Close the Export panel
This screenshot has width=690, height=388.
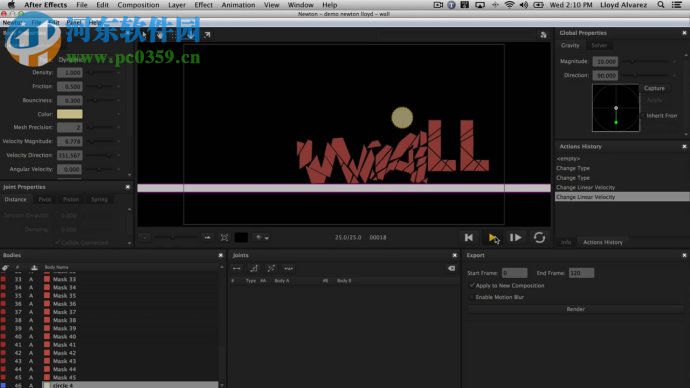684,255
